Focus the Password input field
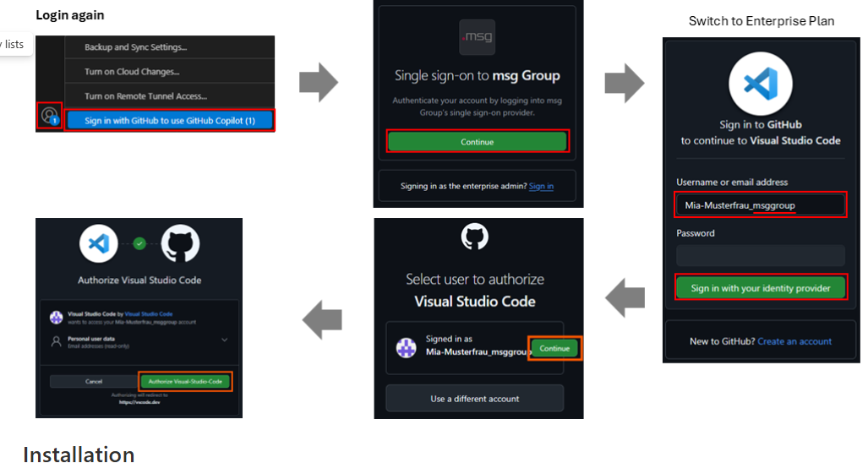Viewport: 868px width, 463px height. 761,255
